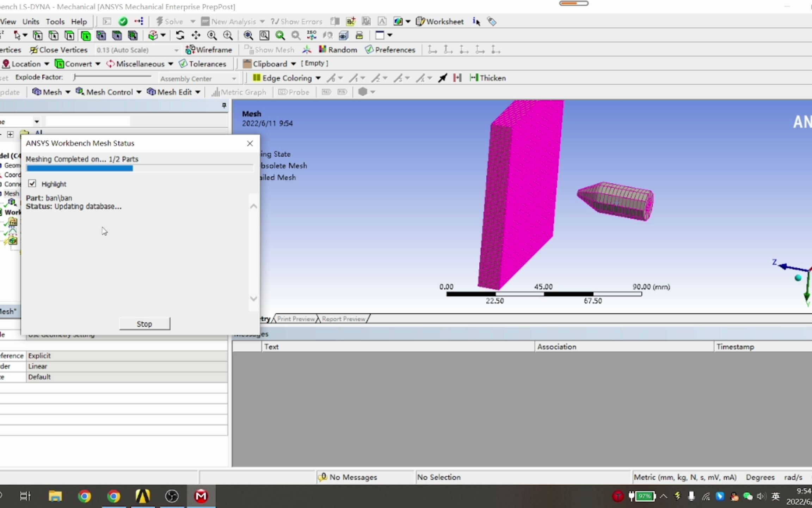812x508 pixels.
Task: Open the Metric Graph view
Action: (x=239, y=92)
